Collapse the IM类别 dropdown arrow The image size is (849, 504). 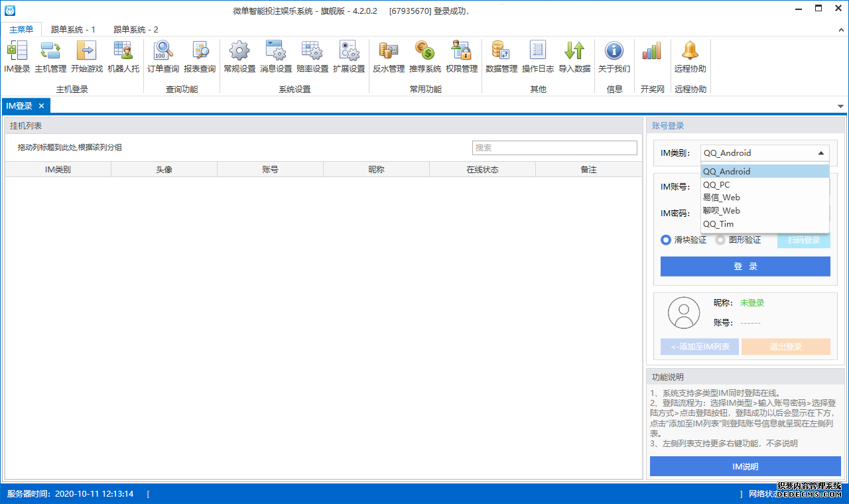coord(821,153)
